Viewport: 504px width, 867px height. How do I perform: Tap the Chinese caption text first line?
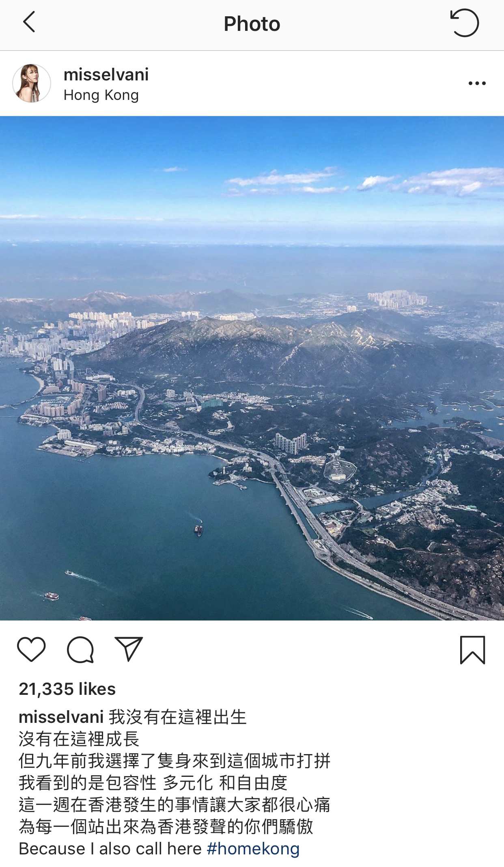click(178, 717)
